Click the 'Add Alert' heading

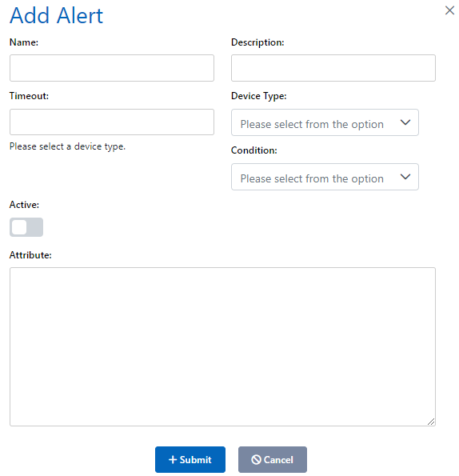[x=57, y=15]
